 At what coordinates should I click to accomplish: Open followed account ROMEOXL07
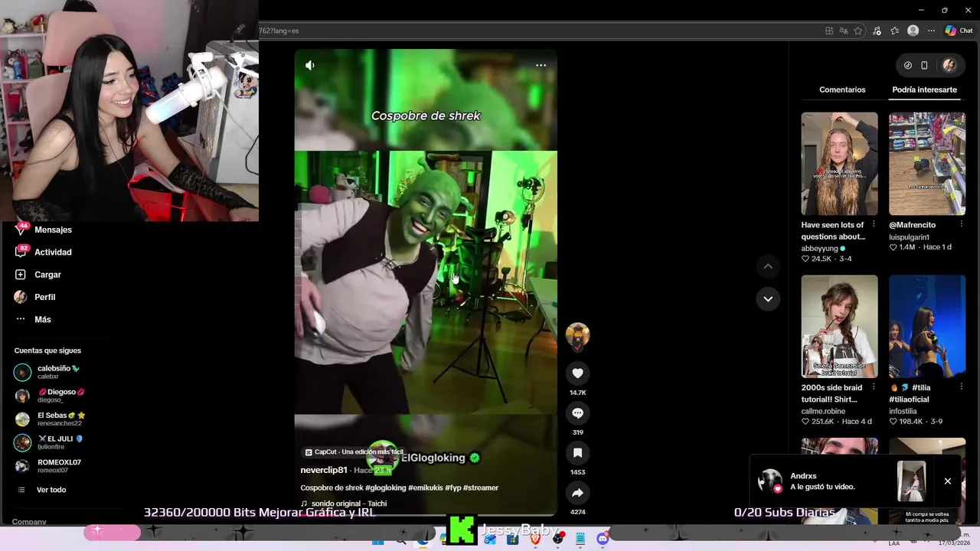point(47,466)
